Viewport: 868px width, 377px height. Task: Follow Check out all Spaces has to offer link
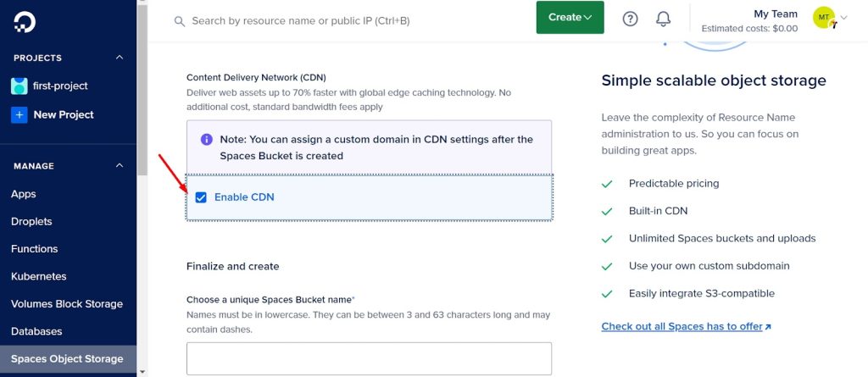[687, 326]
